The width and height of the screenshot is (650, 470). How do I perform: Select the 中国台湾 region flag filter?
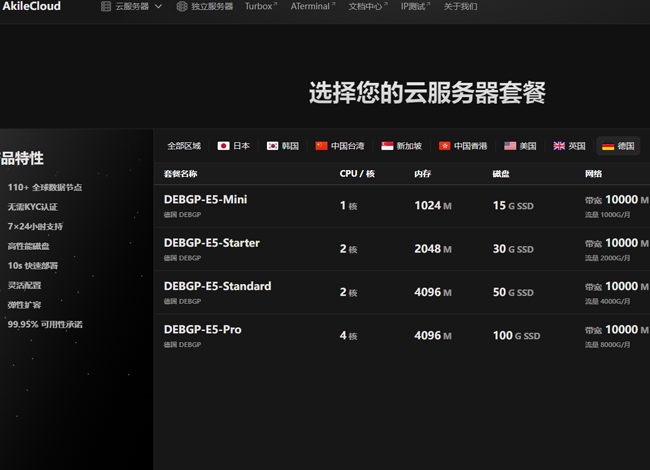point(321,146)
